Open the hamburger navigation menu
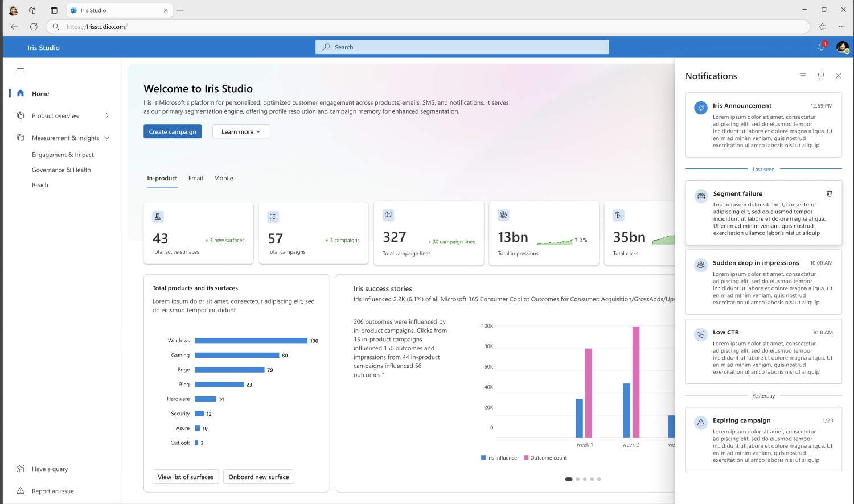Viewport: 854px width, 504px height. pyautogui.click(x=20, y=71)
